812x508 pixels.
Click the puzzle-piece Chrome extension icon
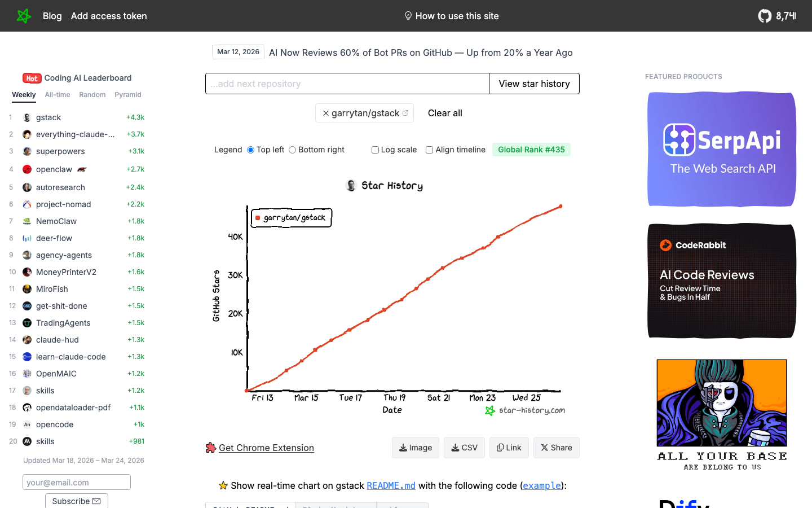211,448
